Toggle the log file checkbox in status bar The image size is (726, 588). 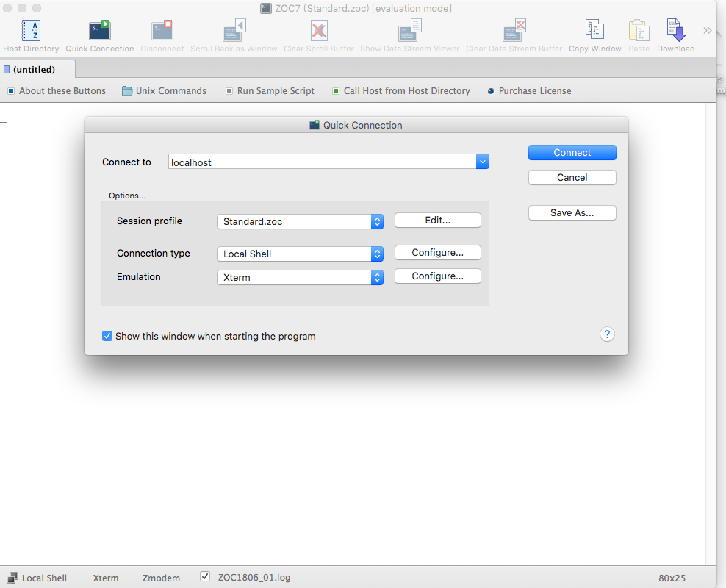(x=205, y=576)
